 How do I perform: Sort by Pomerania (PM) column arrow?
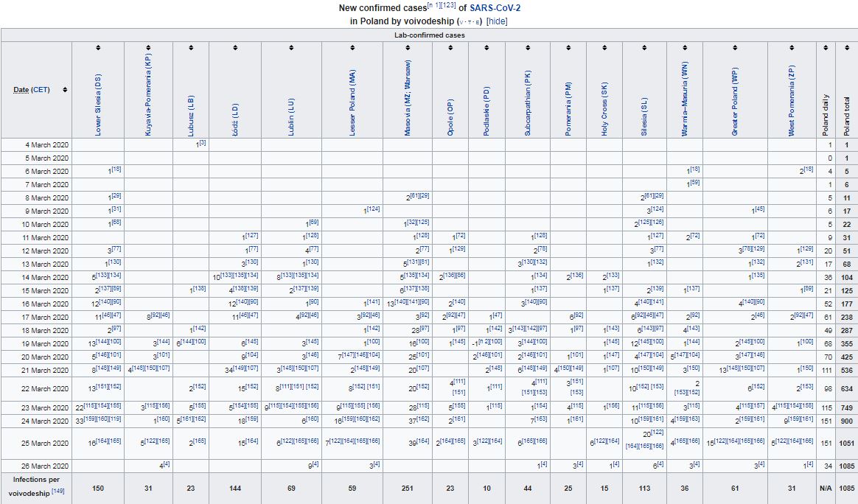coord(568,48)
